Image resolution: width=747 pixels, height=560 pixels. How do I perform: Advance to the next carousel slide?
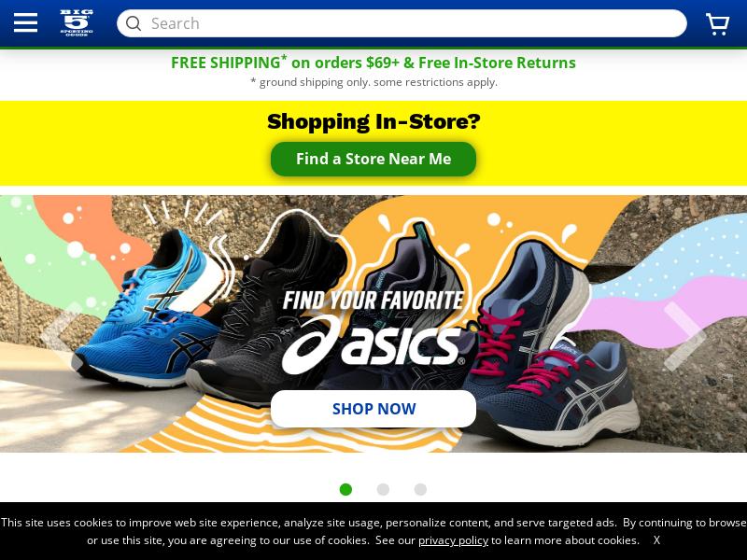pos(685,336)
